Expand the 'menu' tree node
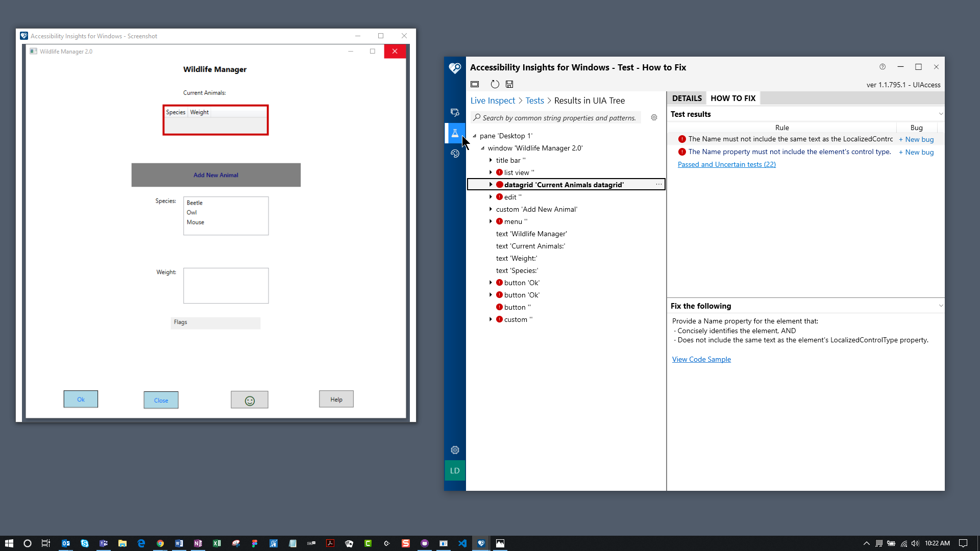The image size is (980, 551). click(491, 221)
